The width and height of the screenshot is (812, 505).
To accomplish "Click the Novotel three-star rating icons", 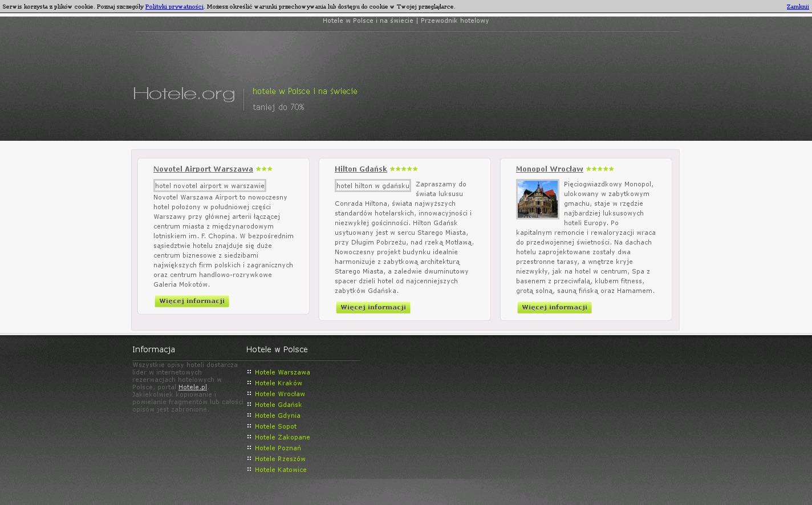I will point(264,169).
